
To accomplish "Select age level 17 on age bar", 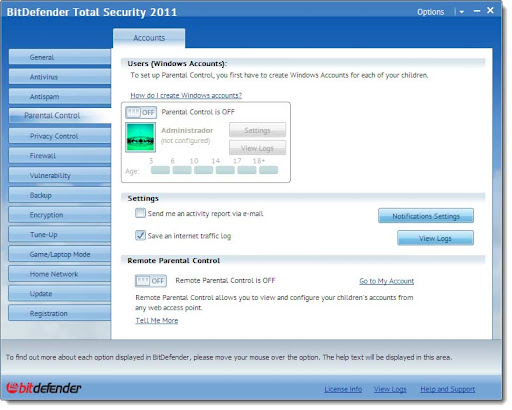I will point(247,170).
